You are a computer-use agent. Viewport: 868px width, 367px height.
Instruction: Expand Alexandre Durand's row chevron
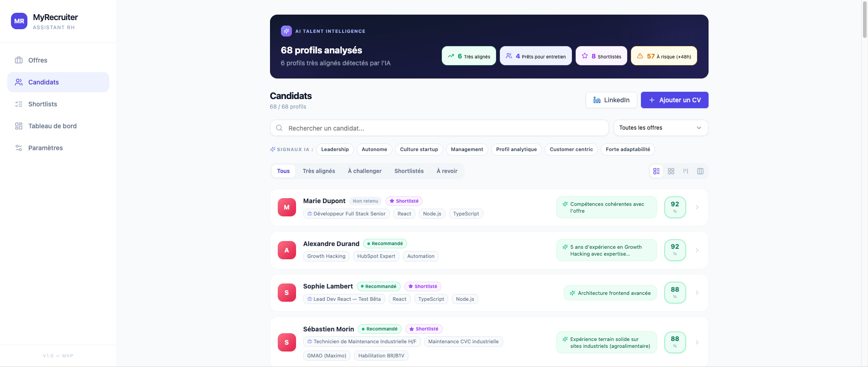697,250
